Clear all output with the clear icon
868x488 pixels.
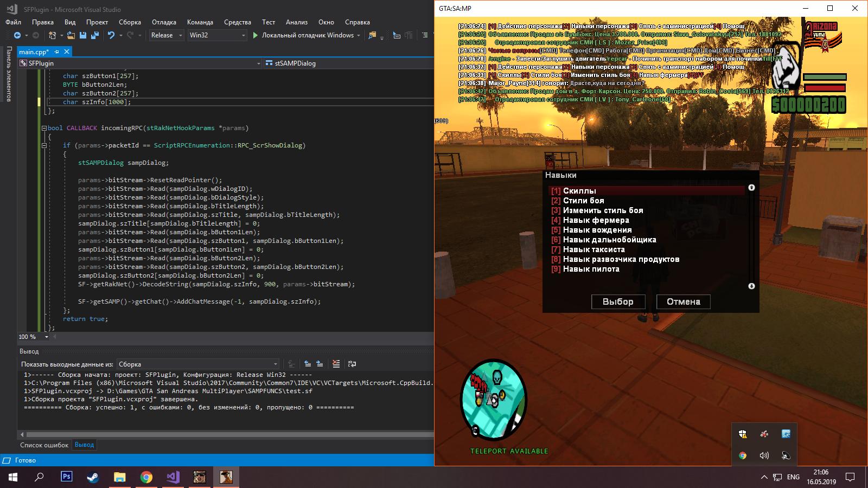point(336,364)
